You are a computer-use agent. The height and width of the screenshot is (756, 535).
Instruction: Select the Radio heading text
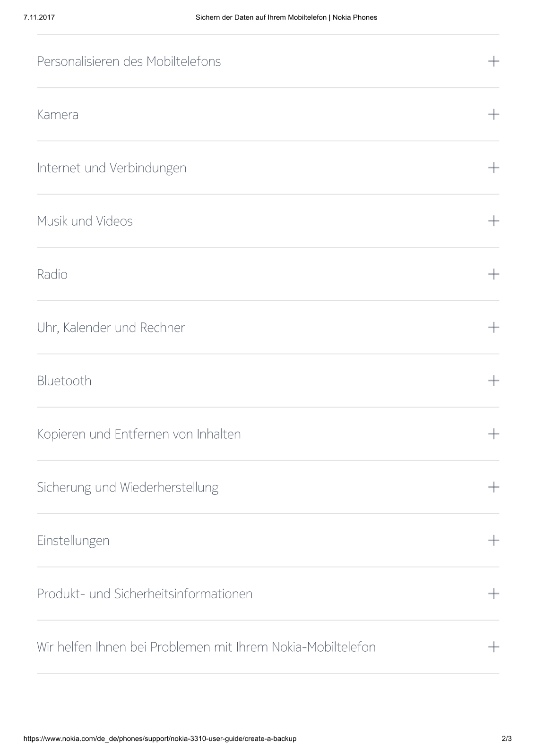[52, 274]
